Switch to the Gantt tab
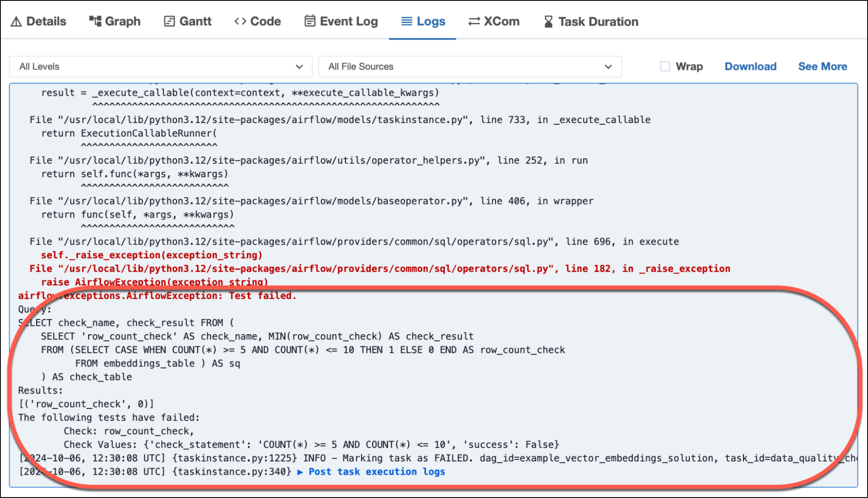This screenshot has width=868, height=498. (195, 21)
